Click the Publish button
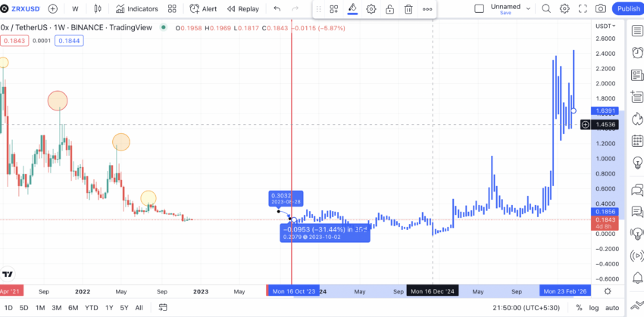 click(628, 8)
